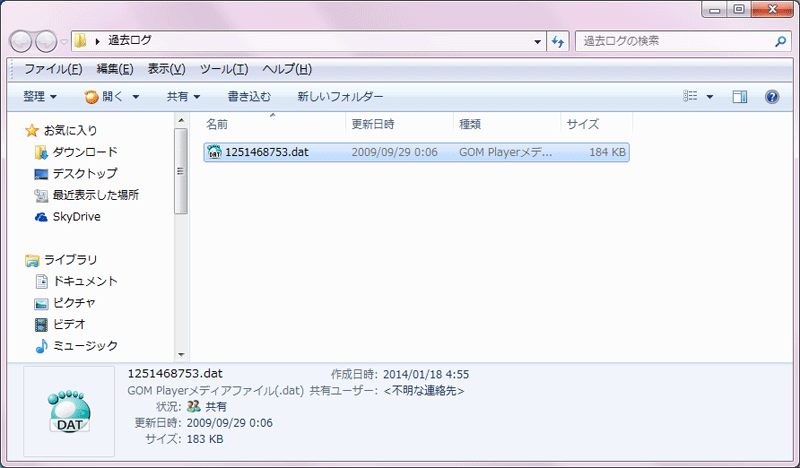Viewport: 800px width, 468px height.
Task: Click the SkyDrive cloud icon
Action: coord(41,217)
